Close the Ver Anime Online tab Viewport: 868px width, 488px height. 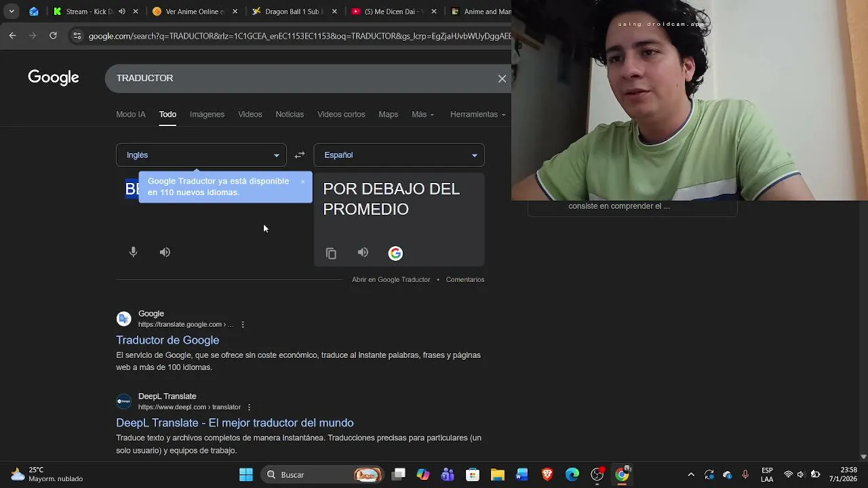pyautogui.click(x=235, y=12)
